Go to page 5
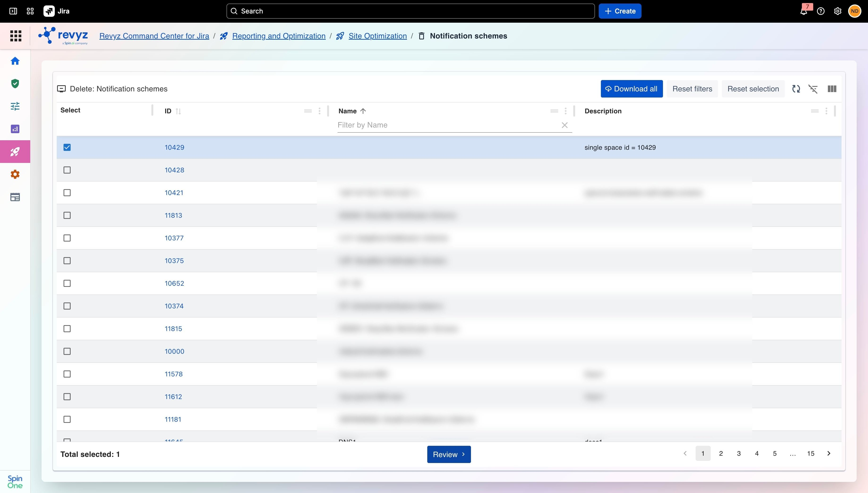The width and height of the screenshot is (868, 493). point(775,453)
